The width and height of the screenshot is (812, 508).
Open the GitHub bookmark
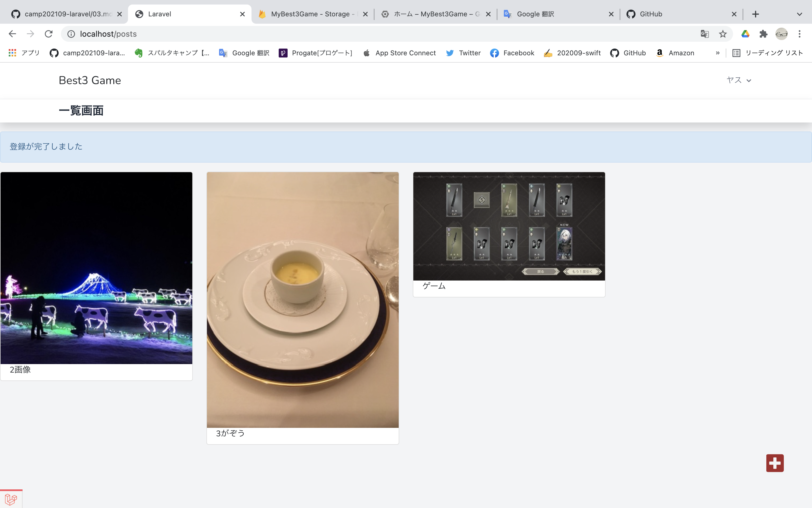pyautogui.click(x=628, y=53)
